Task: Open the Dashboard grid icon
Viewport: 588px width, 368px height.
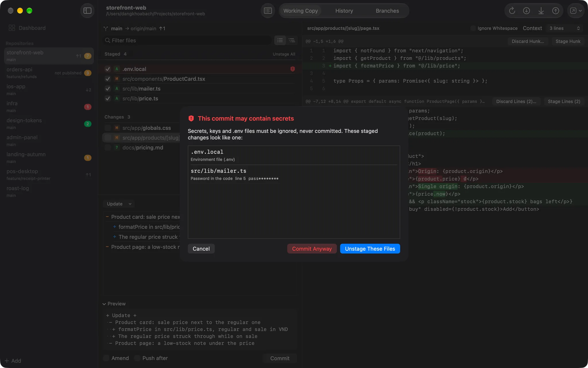Action: 12,28
